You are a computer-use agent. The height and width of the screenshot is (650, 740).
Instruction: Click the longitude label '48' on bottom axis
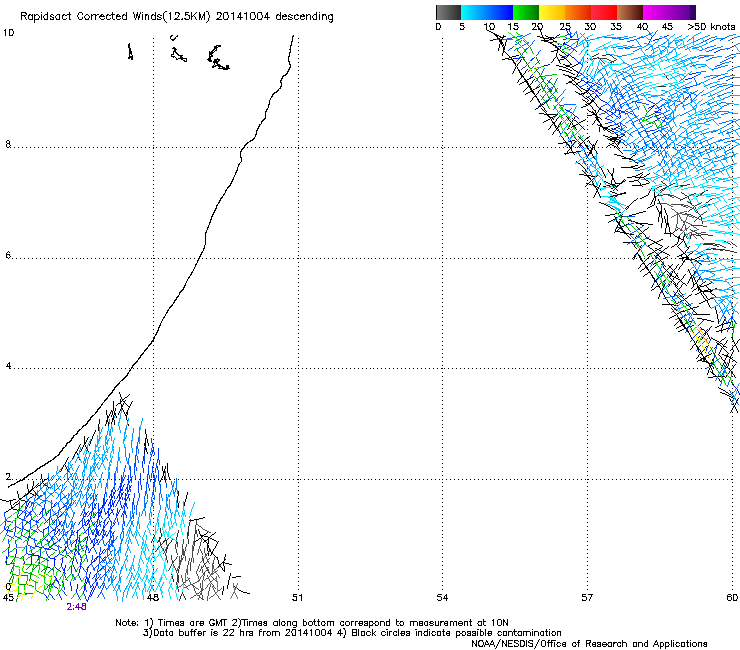pyautogui.click(x=152, y=598)
